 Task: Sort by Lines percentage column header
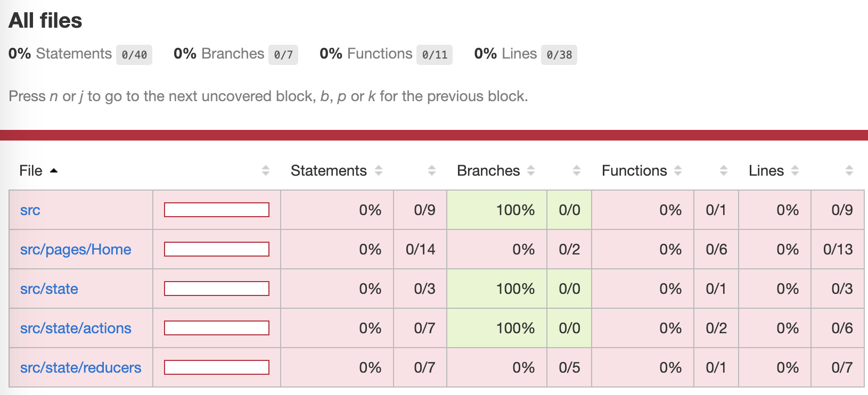[774, 170]
